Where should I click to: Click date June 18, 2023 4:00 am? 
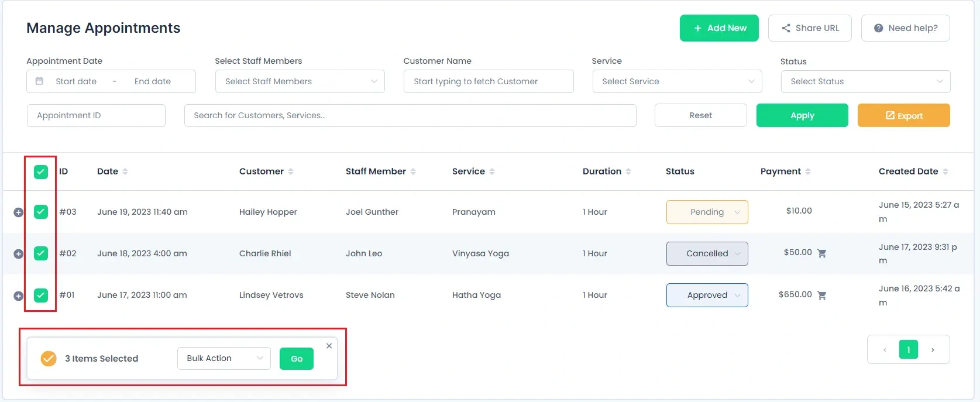(x=142, y=253)
